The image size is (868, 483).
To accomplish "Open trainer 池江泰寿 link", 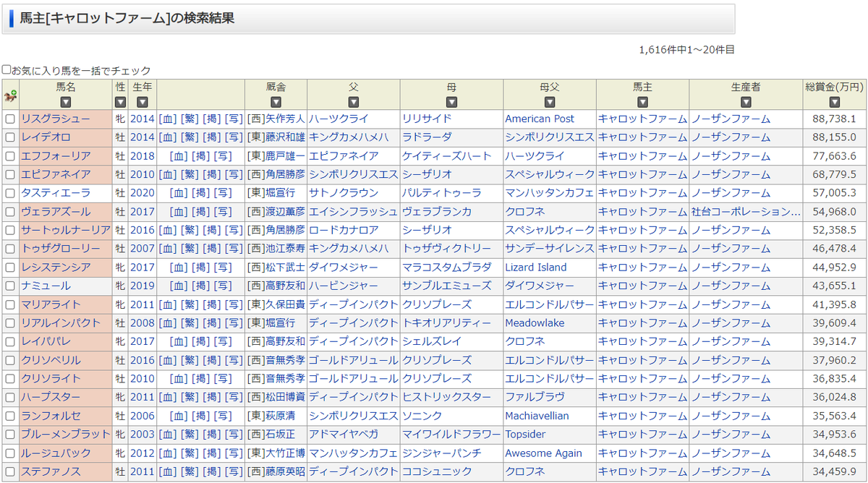I will click(285, 249).
